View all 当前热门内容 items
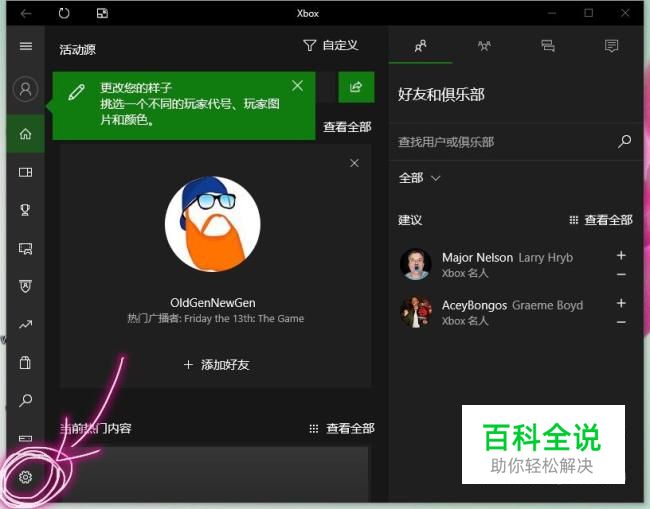The height and width of the screenshot is (509, 650). click(342, 429)
